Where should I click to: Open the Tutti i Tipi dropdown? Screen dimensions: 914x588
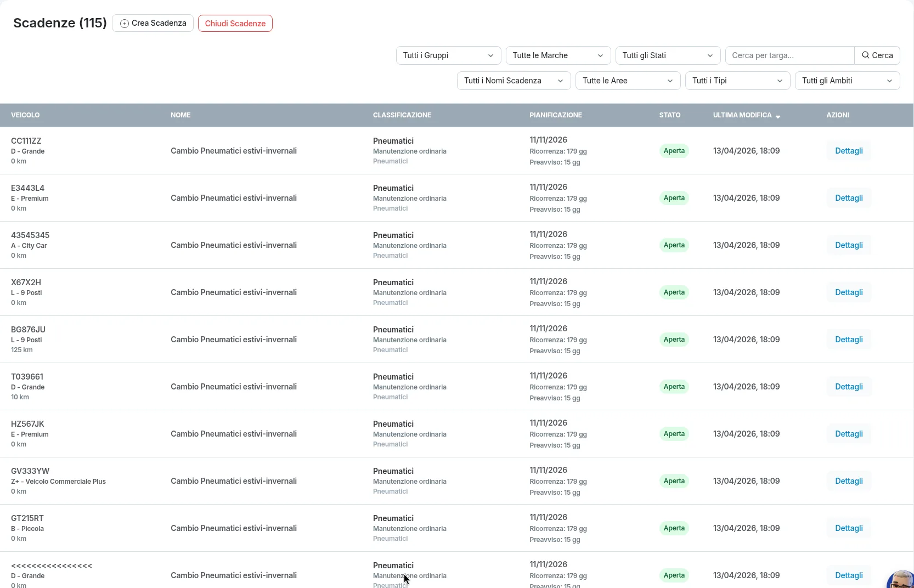point(737,81)
